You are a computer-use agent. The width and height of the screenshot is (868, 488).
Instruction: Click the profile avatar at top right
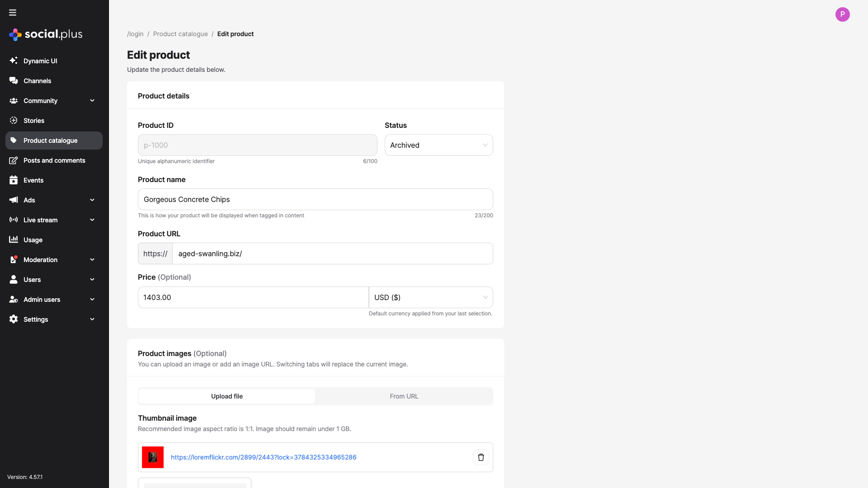842,14
